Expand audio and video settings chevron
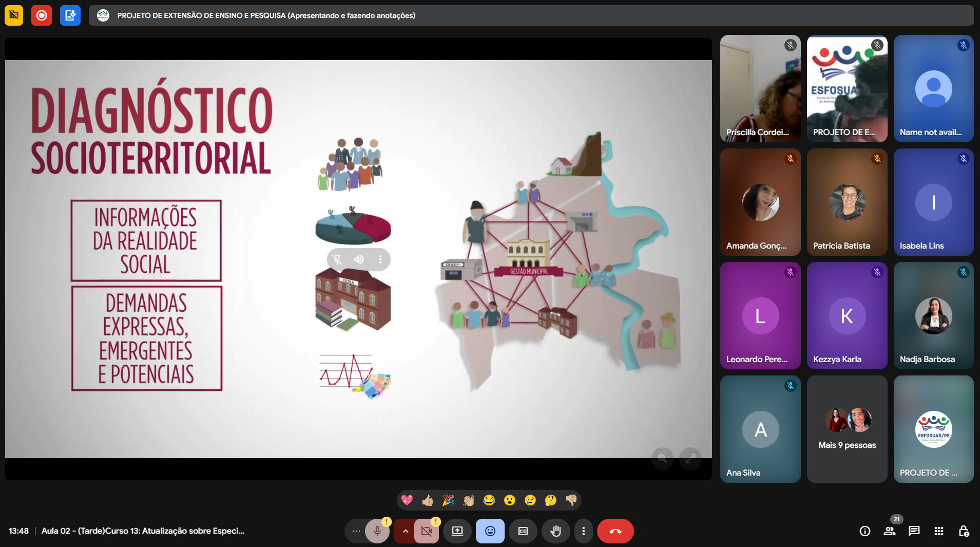The image size is (980, 547). 405,531
